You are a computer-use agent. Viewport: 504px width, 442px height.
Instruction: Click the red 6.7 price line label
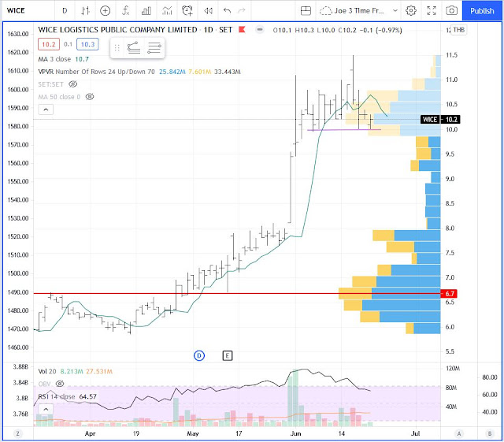449,294
